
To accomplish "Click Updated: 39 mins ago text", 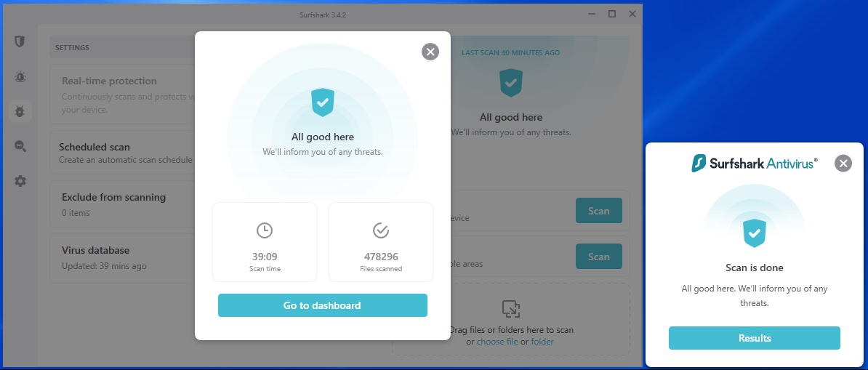I will tap(104, 266).
